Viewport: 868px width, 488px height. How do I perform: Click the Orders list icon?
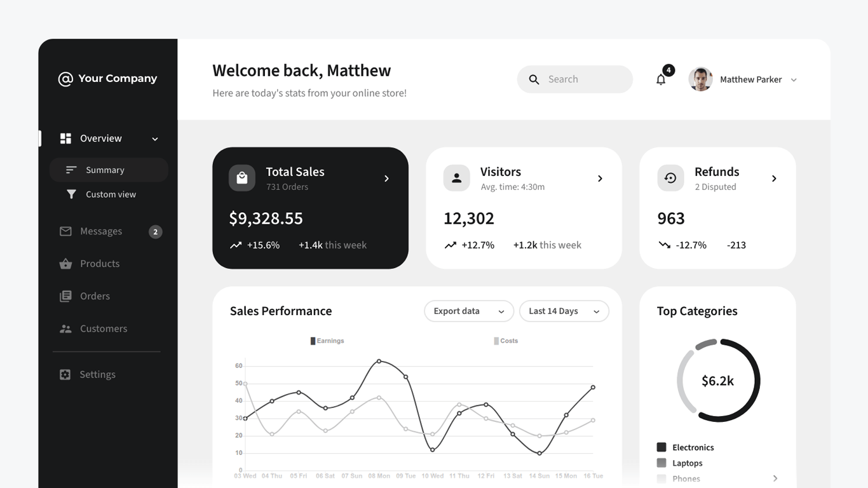pyautogui.click(x=65, y=295)
